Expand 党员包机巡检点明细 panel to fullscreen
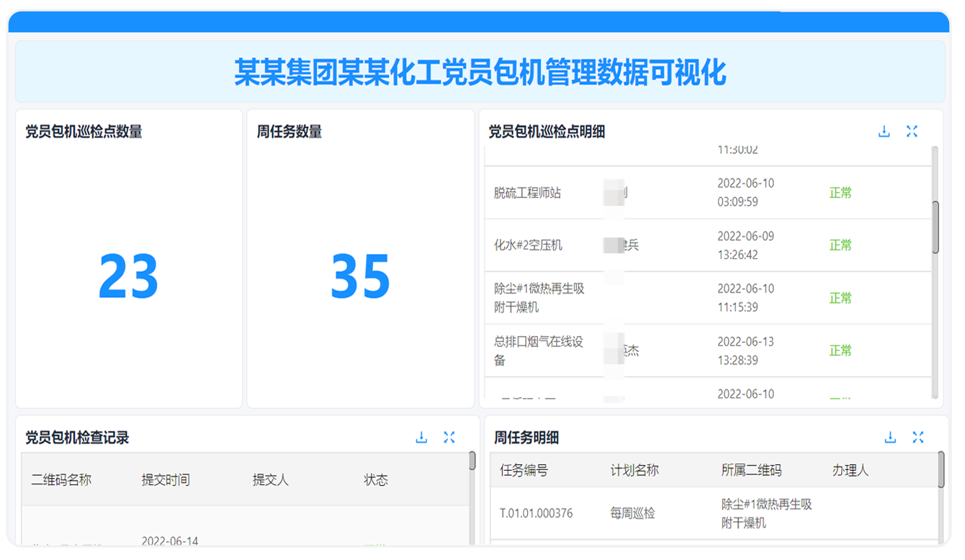The image size is (965, 560). pos(912,131)
